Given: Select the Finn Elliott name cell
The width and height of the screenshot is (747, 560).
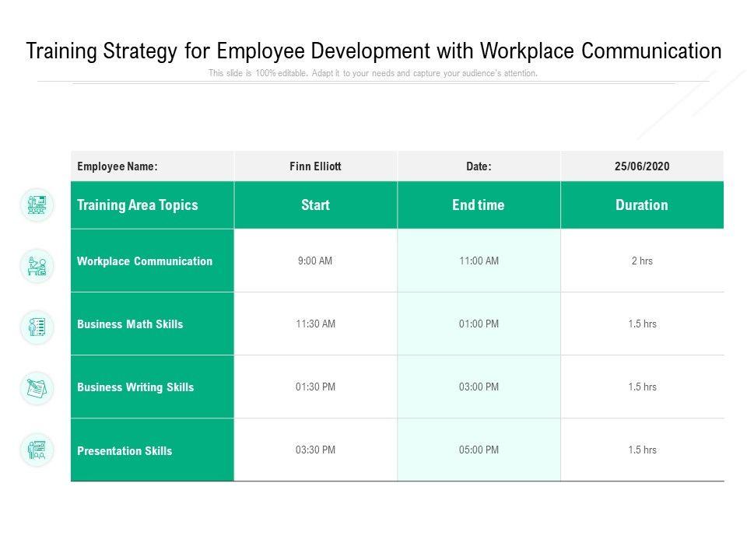Looking at the screenshot, I should pos(315,166).
